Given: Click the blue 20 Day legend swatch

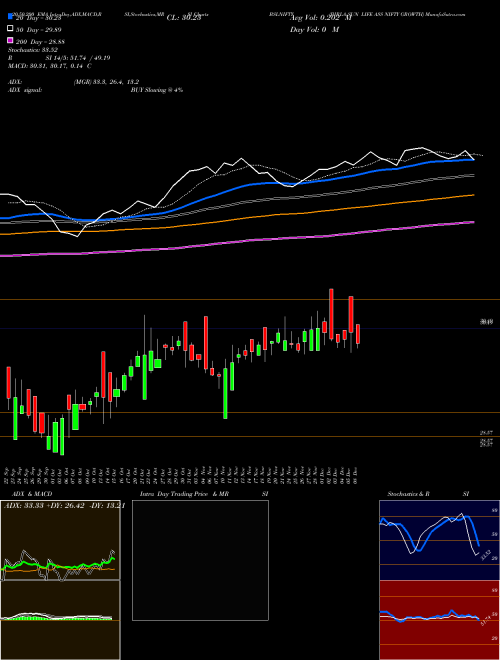Looking at the screenshot, I should 10,18.
